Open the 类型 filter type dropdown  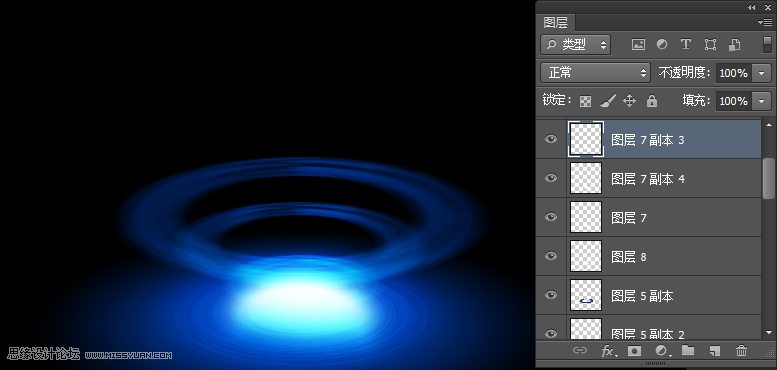pyautogui.click(x=576, y=45)
